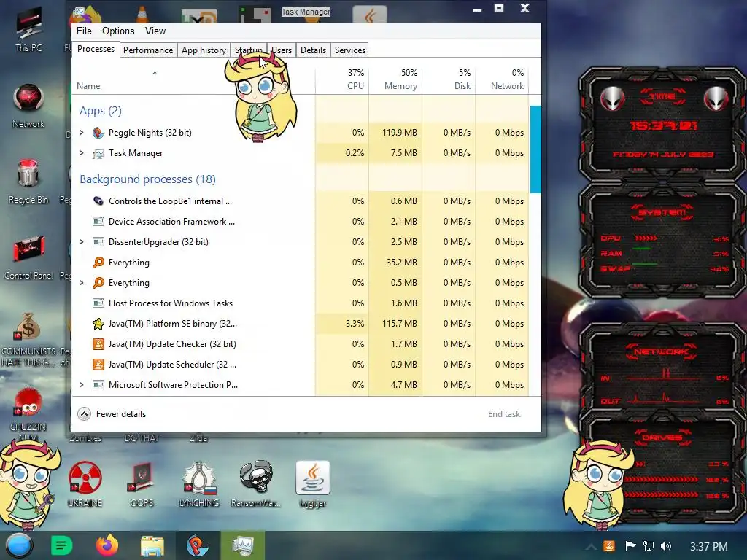Select the CHUZZIN desktop shortcut
This screenshot has width=747, height=560.
point(28,413)
